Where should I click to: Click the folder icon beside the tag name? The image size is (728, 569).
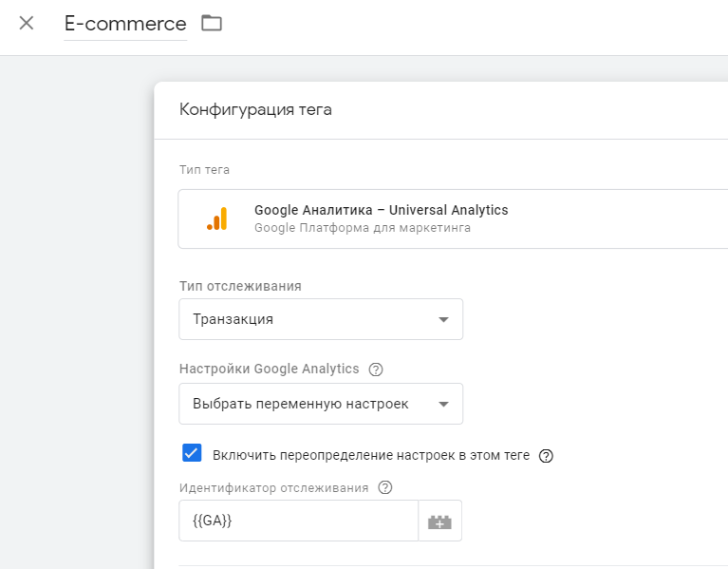[x=212, y=23]
